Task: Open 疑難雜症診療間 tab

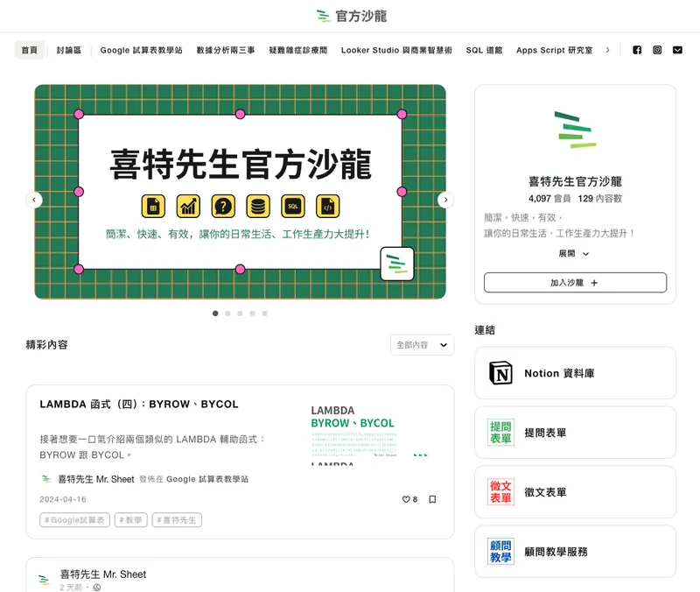Action: pyautogui.click(x=297, y=50)
